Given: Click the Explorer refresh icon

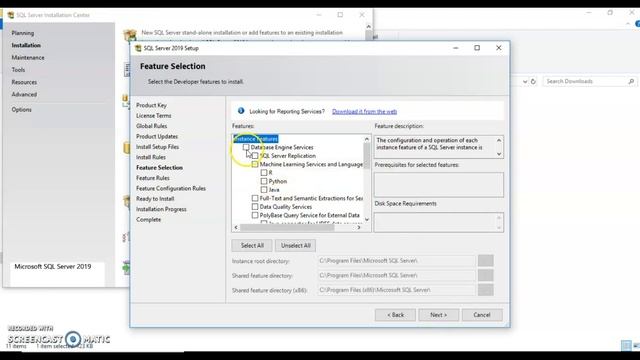Looking at the screenshot, I should tap(533, 82).
